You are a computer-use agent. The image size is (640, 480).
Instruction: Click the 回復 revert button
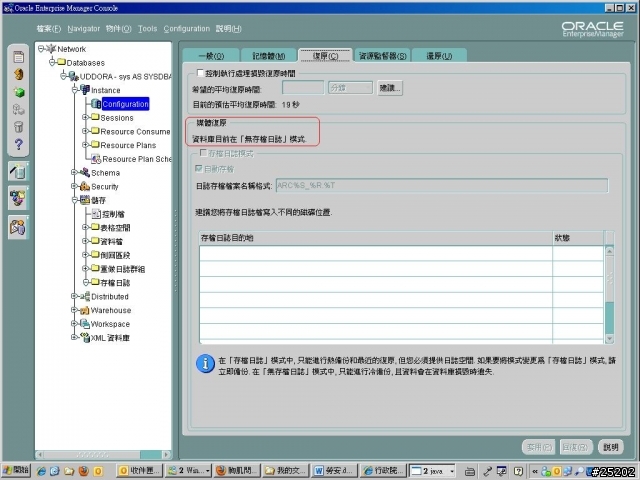pyautogui.click(x=575, y=447)
